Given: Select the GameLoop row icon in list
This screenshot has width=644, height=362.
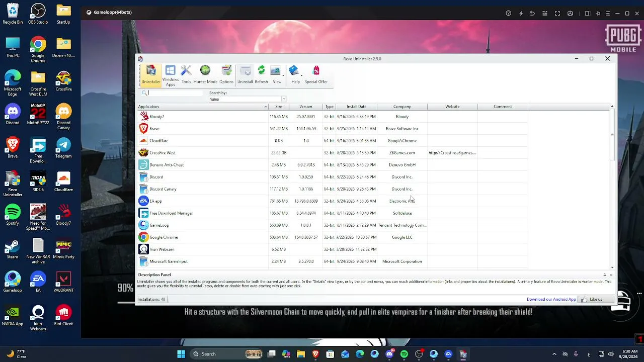Looking at the screenshot, I should [x=143, y=225].
